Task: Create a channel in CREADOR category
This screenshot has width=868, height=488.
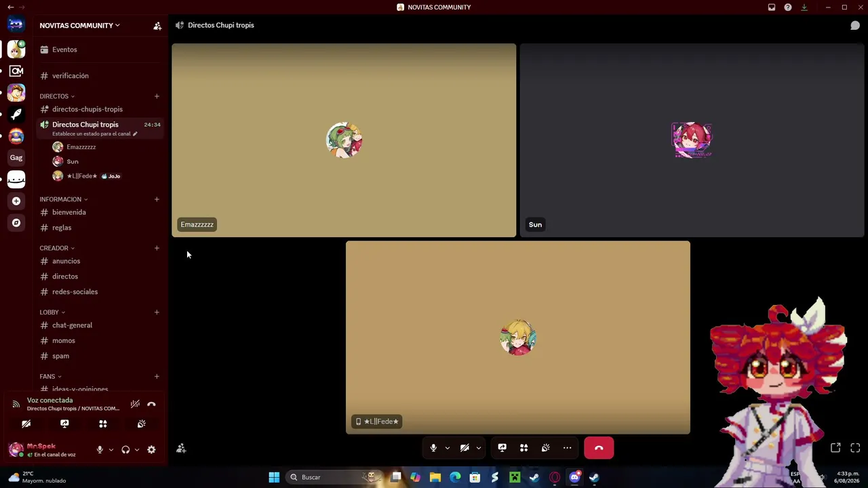Action: (x=157, y=248)
